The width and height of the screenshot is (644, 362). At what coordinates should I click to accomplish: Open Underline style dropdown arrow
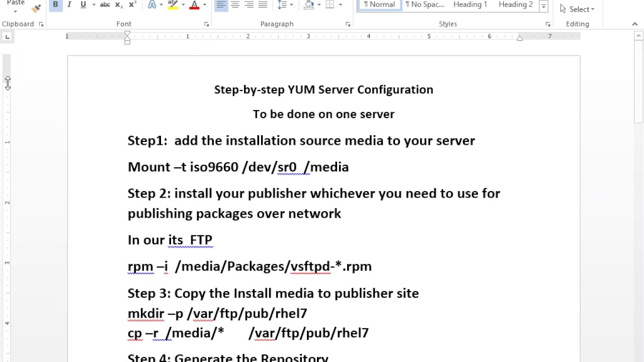click(94, 5)
